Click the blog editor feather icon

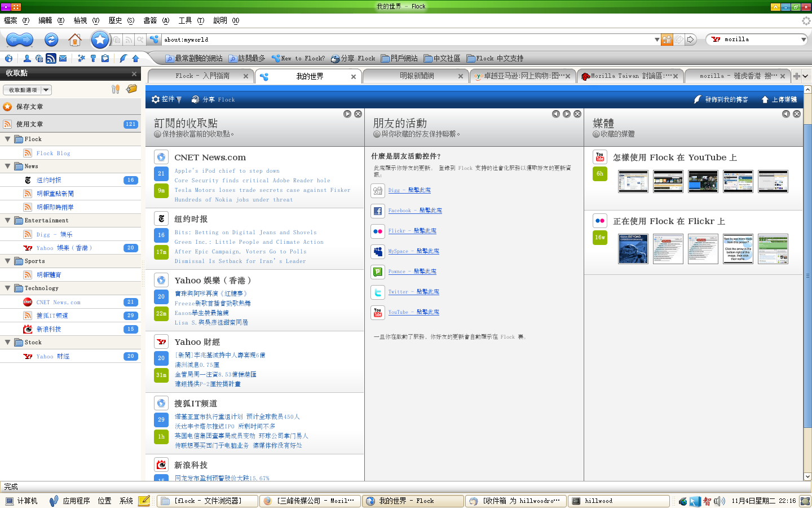coord(123,58)
